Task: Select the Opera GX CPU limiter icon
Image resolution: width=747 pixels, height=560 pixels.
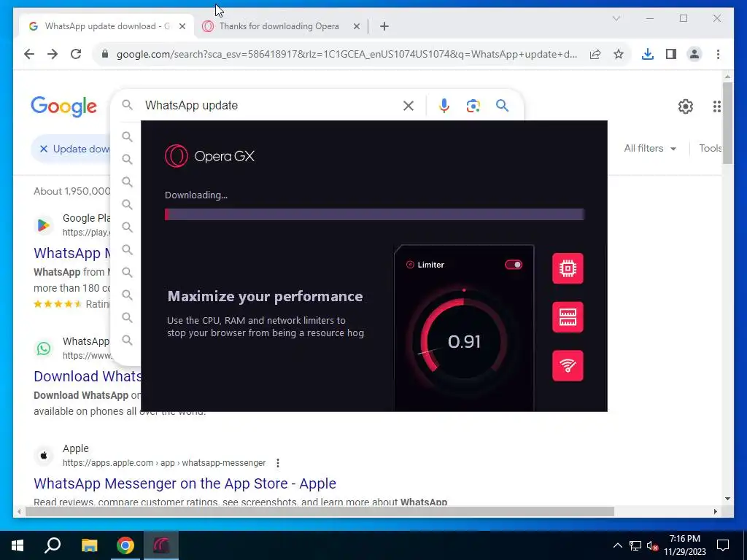Action: tap(568, 268)
